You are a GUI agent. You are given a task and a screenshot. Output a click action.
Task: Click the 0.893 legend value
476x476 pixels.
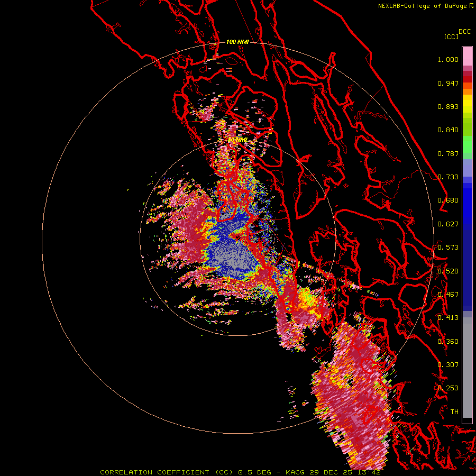(448, 106)
